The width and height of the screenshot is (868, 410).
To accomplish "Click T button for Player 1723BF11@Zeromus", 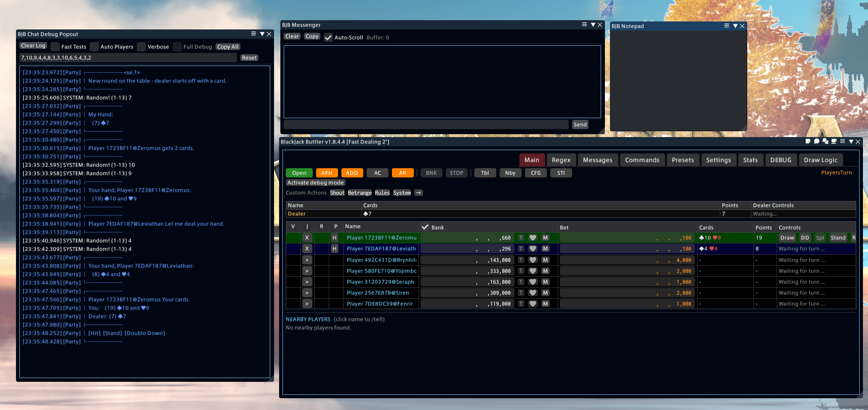I will point(521,238).
